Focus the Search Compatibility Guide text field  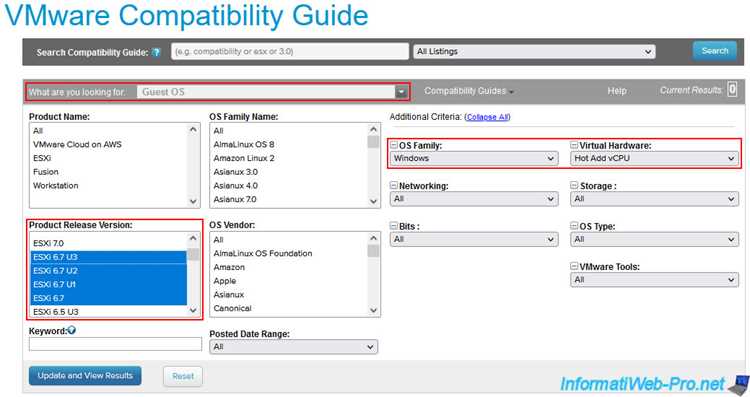pos(290,52)
